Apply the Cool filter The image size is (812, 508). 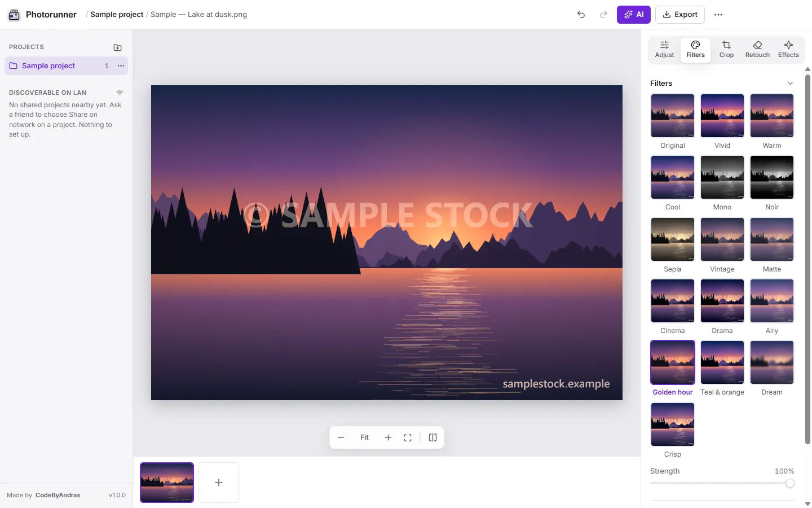[673, 183]
